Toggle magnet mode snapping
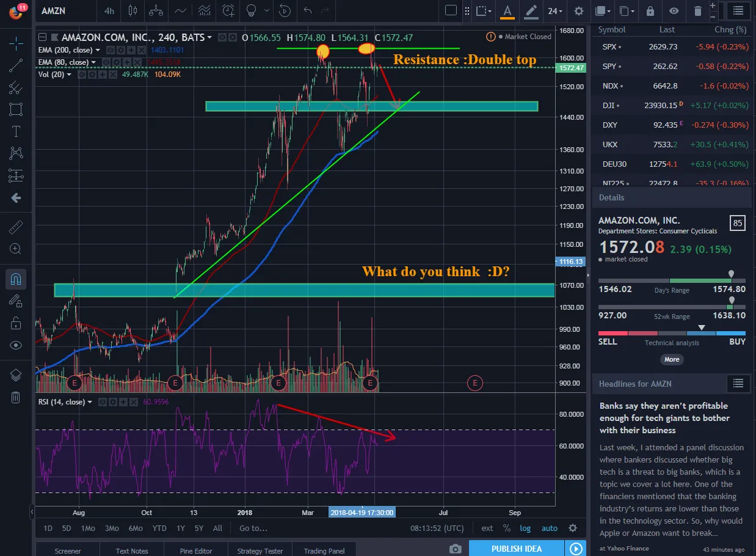The width and height of the screenshot is (756, 556). point(16,279)
